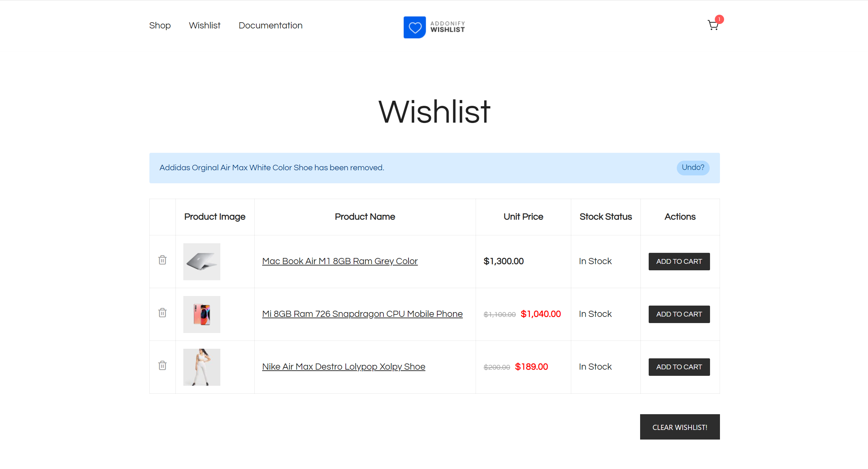Go to Wishlist in navigation

point(205,26)
